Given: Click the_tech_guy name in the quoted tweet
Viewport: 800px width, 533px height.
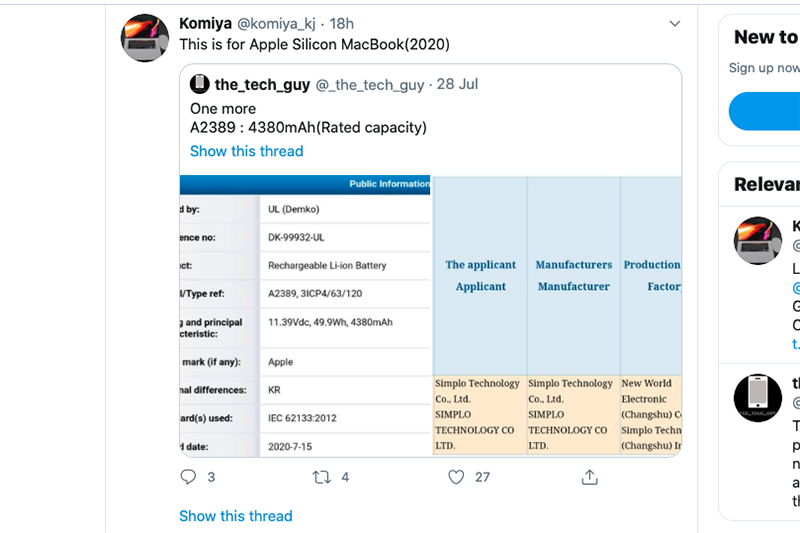Looking at the screenshot, I should [262, 85].
